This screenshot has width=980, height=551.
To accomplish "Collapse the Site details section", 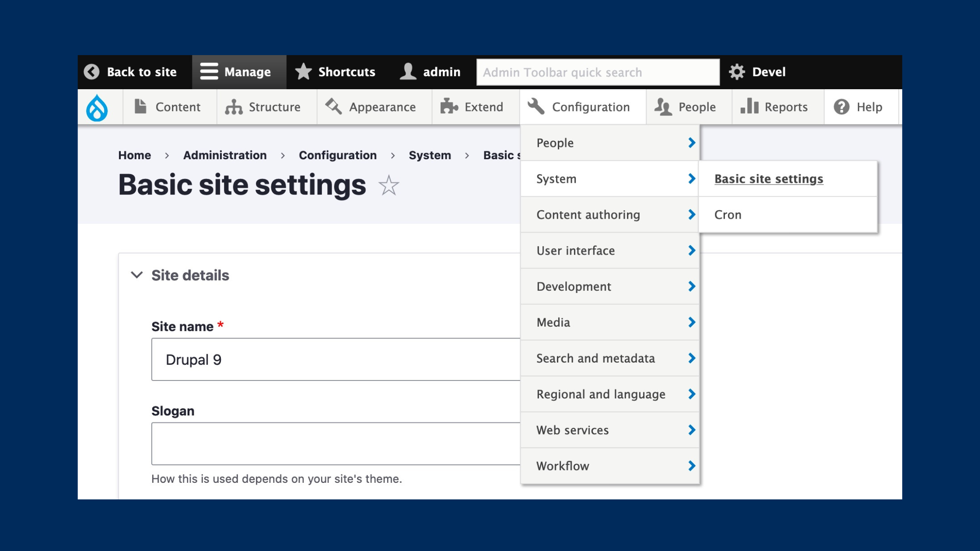I will [137, 275].
